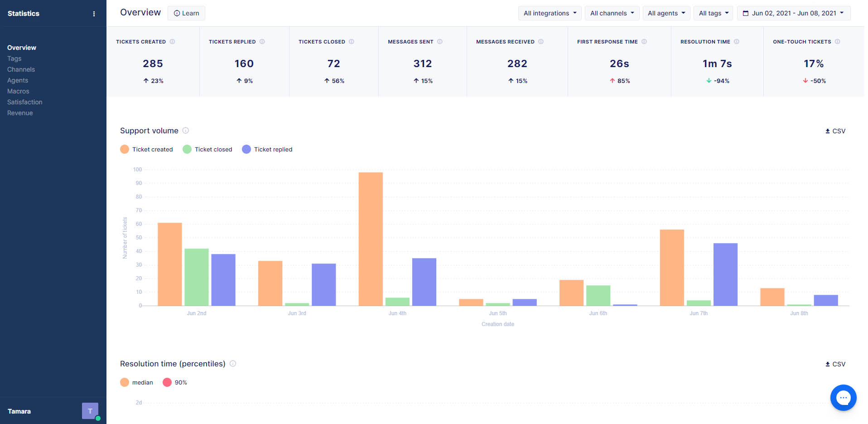The image size is (868, 424).
Task: Open the Jun 02 - Jun 08 date picker
Action: [794, 13]
